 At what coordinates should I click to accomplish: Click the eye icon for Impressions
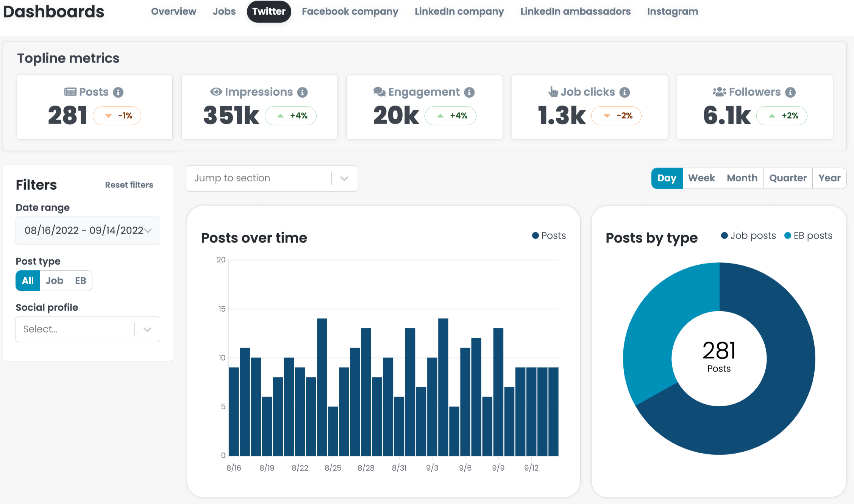click(x=216, y=92)
